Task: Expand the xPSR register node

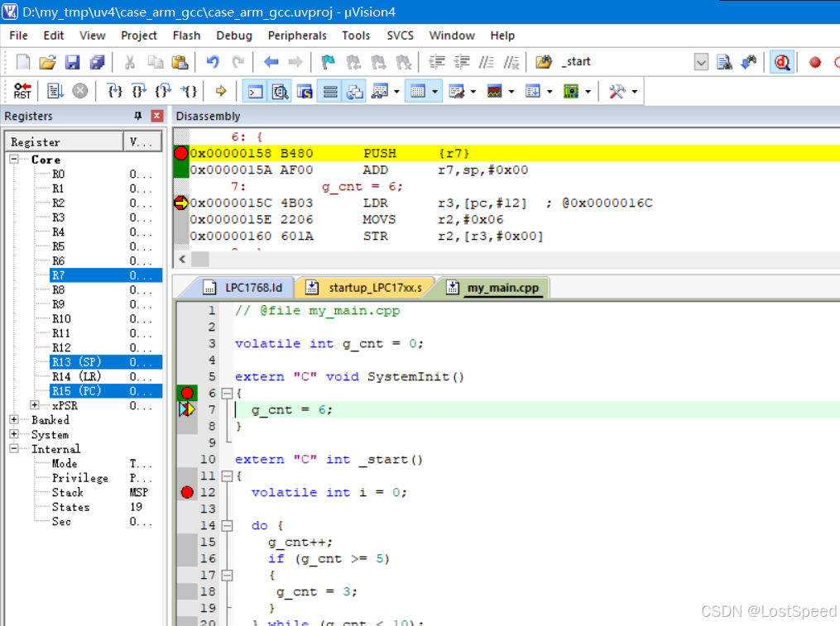Action: (35, 405)
